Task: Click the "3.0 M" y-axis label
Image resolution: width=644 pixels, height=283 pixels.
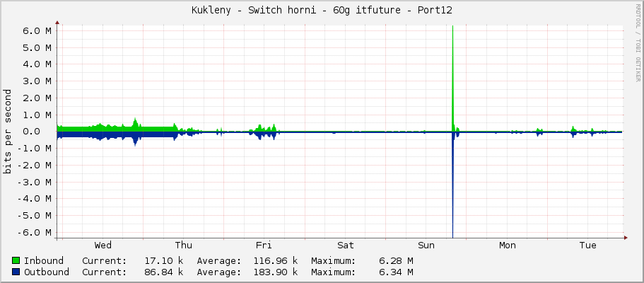Action: [37, 81]
